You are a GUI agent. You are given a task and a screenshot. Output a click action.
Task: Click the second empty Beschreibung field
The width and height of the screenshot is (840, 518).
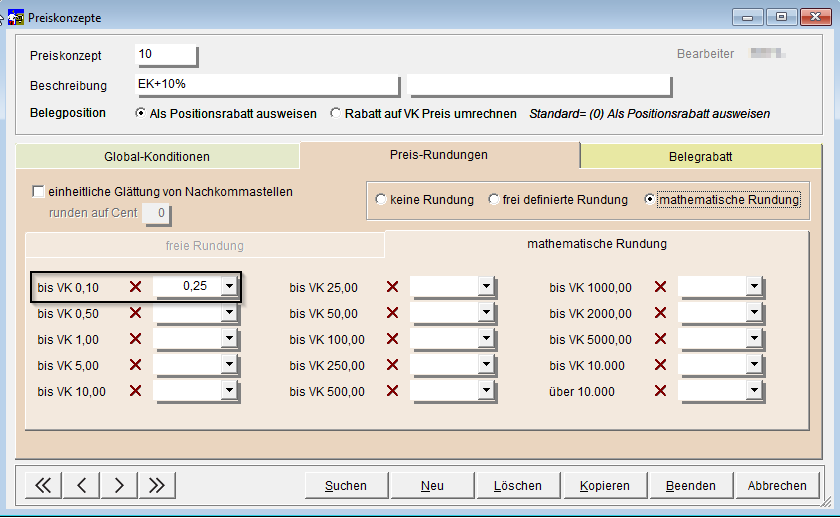539,85
